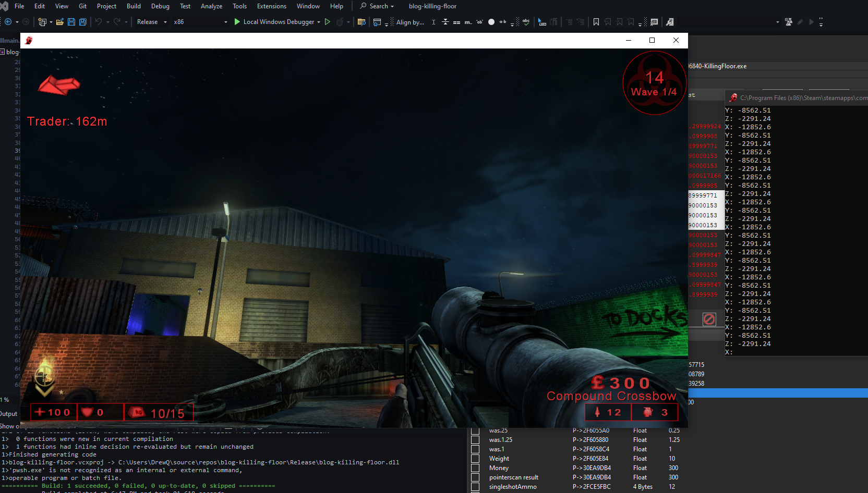Expand the Local Windows Debugger dropdown
This screenshot has height=493, width=868.
pos(319,22)
